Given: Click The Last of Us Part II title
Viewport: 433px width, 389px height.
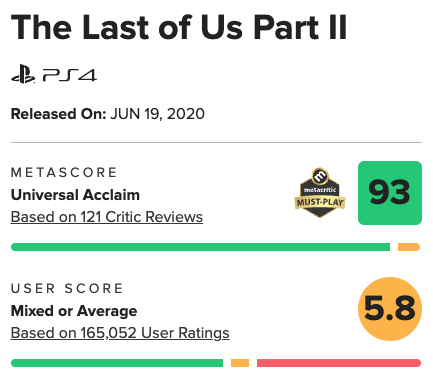Looking at the screenshot, I should click(x=179, y=28).
